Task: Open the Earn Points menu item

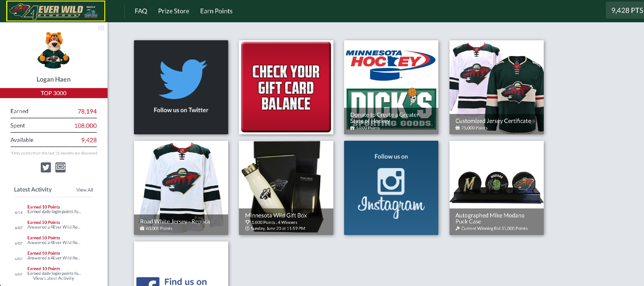Action: click(x=216, y=11)
